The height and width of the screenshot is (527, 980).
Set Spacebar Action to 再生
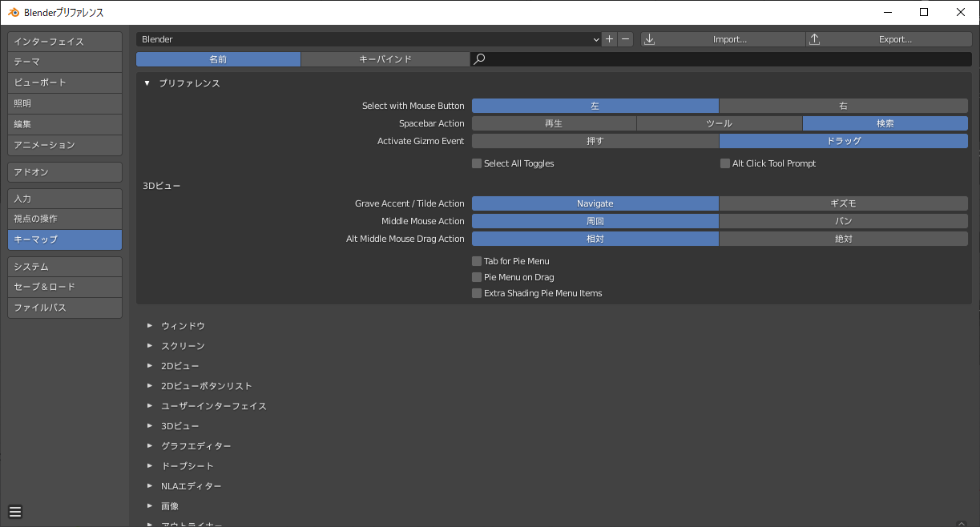[554, 123]
